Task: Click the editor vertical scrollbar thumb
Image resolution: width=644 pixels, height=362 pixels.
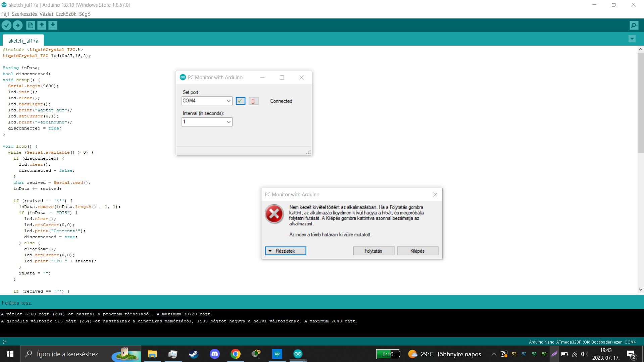Action: click(x=641, y=103)
